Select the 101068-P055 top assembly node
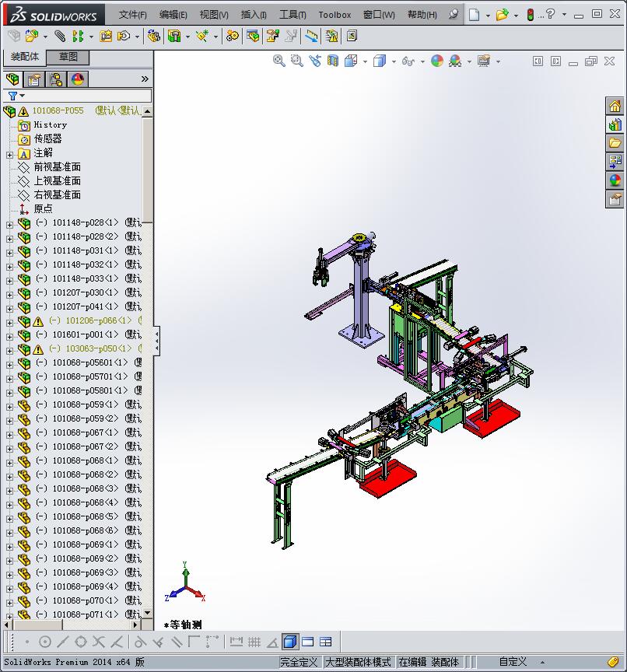Image resolution: width=627 pixels, height=672 pixels. pos(58,110)
